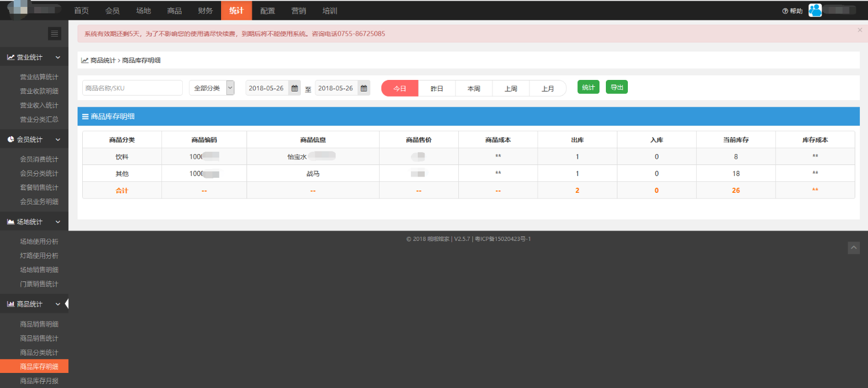Screen dimensions: 868x388
Task: Click the user avatar icon
Action: click(x=815, y=10)
